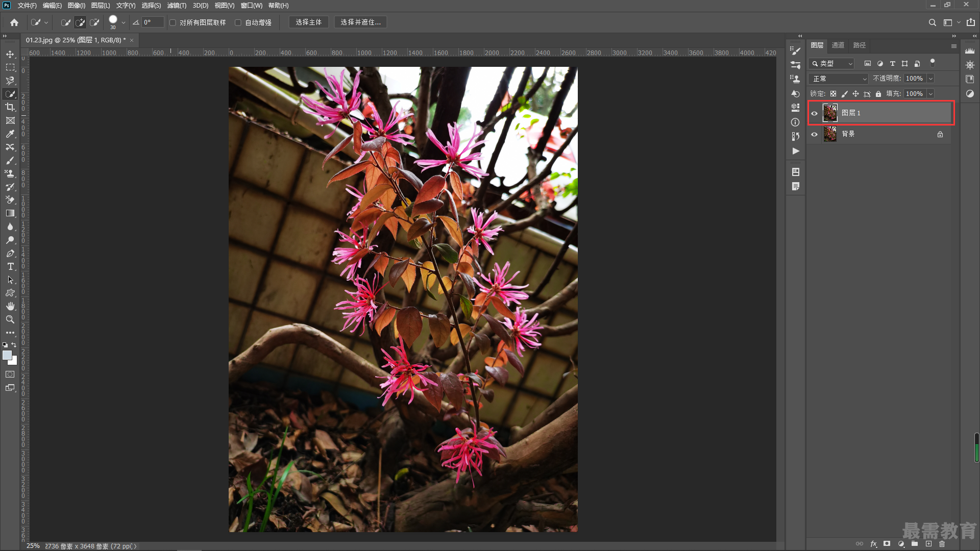Click create new layer button

click(x=928, y=544)
